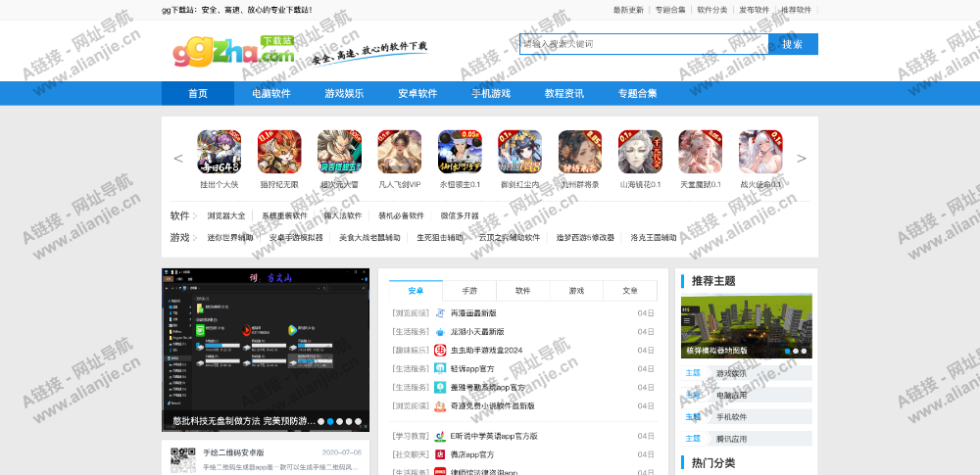Select last dot of main slideshow
Viewport: 980px width, 475px height.
point(358,422)
